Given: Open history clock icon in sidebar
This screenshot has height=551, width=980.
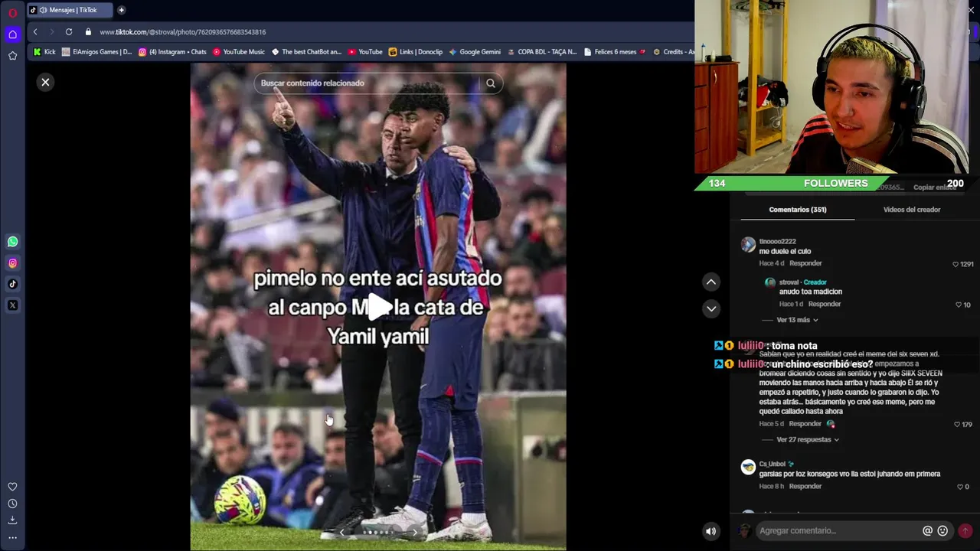Looking at the screenshot, I should (12, 504).
